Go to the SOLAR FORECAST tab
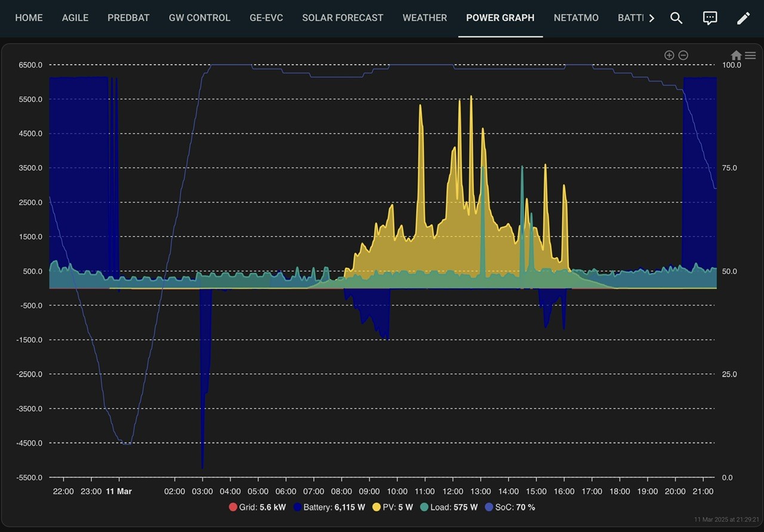764x532 pixels. [343, 18]
